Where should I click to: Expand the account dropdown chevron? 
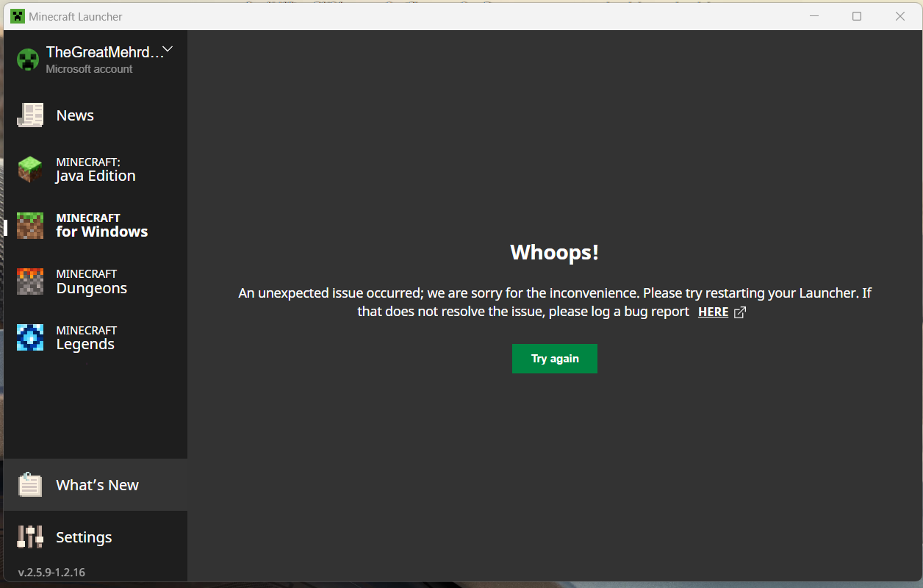click(168, 50)
